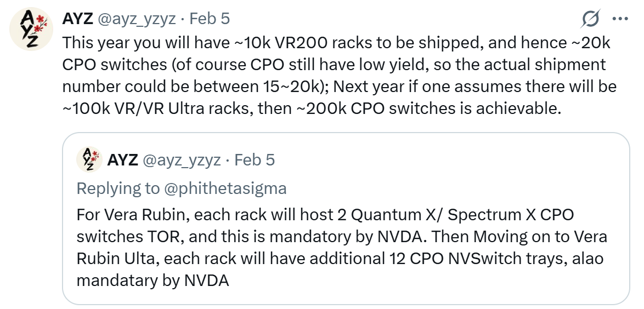Click 'mandatary by NVDA' last line of quote
This screenshot has width=644, height=309.
coord(152,281)
